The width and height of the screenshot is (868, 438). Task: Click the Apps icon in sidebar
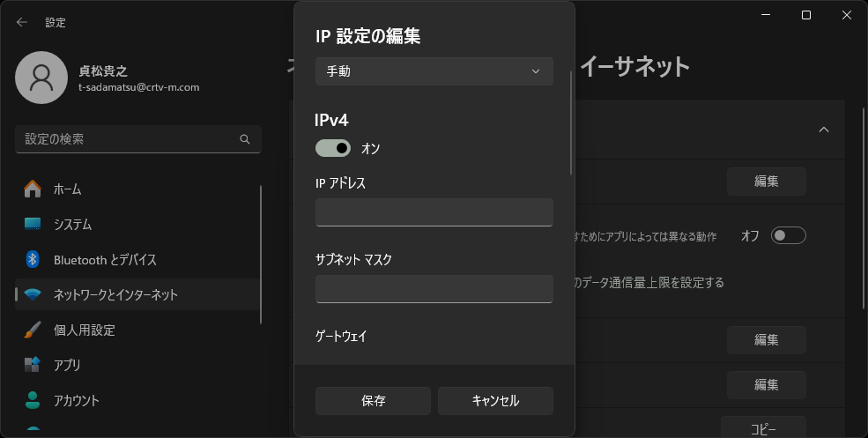click(33, 364)
